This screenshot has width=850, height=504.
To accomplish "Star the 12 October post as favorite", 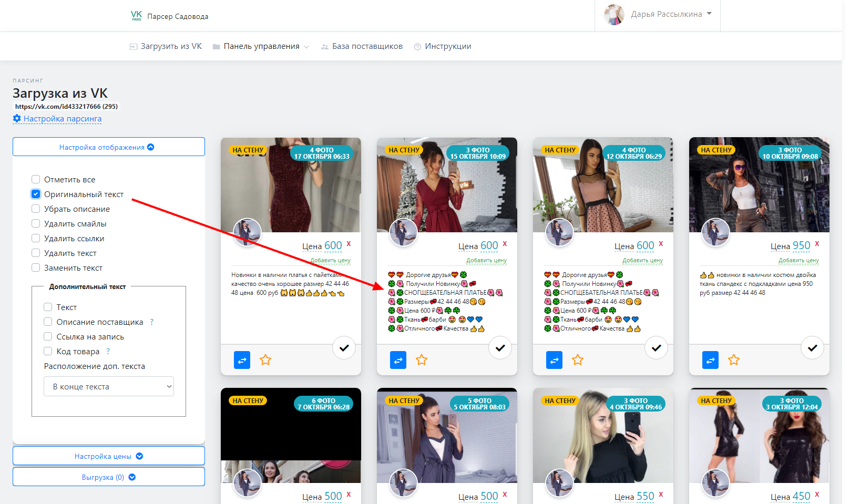I will 578,360.
